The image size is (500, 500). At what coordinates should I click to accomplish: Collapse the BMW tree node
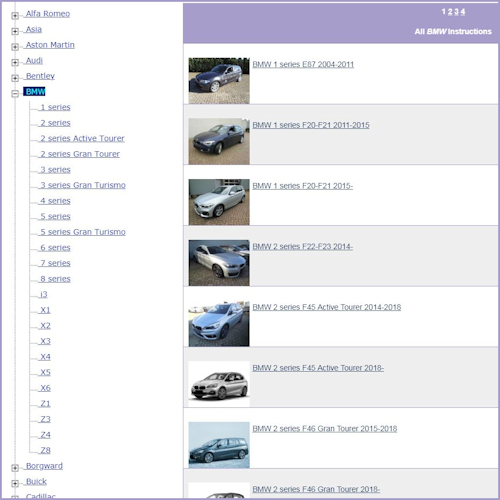pyautogui.click(x=15, y=94)
